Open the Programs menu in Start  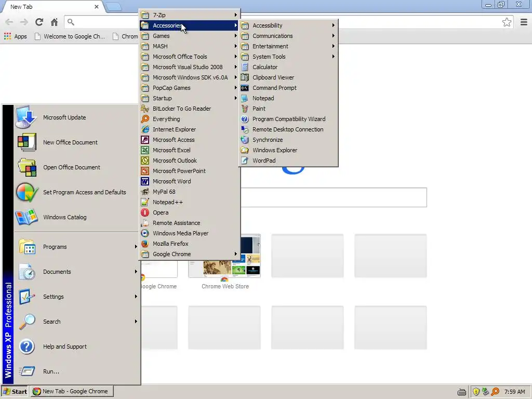point(76,247)
